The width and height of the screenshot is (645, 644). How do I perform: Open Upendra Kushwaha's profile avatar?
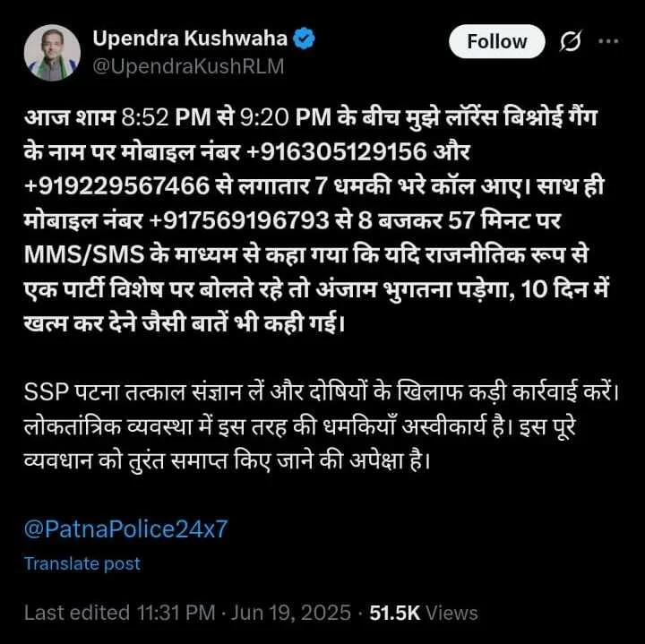click(52, 53)
